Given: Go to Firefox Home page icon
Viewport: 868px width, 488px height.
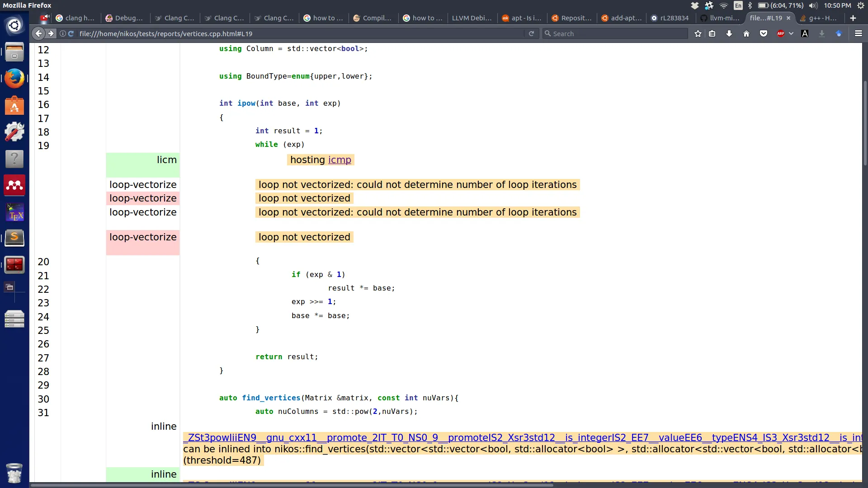Looking at the screenshot, I should click(746, 33).
